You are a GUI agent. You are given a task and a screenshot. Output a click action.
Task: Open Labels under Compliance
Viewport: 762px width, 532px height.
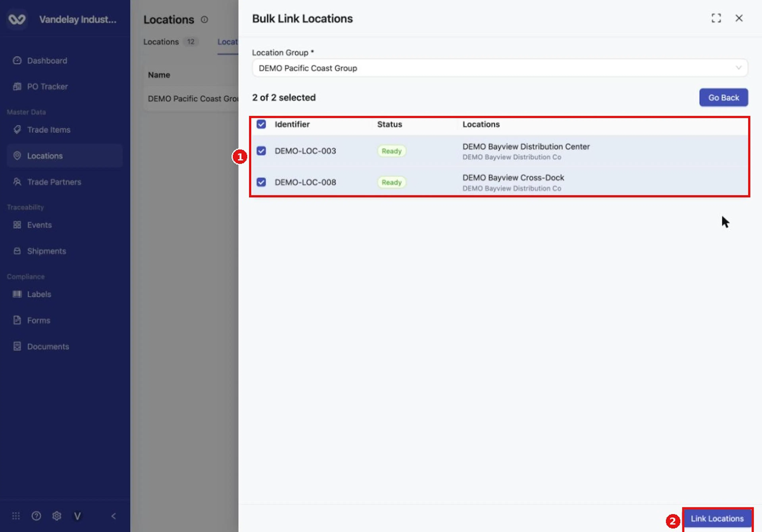click(x=65, y=294)
